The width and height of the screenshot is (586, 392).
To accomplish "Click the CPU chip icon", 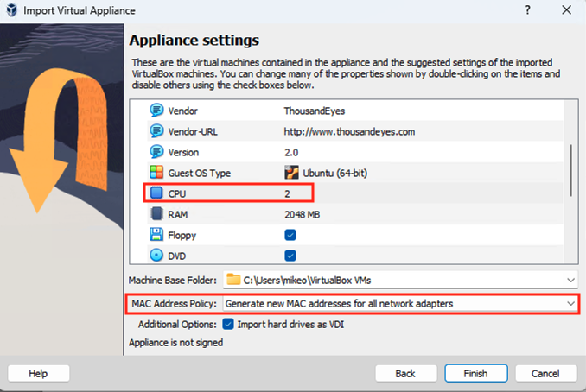I will pyautogui.click(x=156, y=193).
